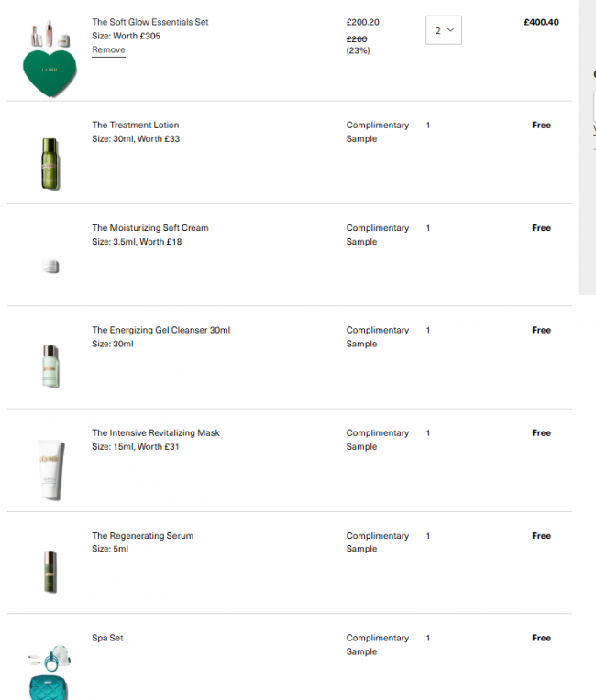Click The Energizing Gel Cleanser bottle image

[50, 366]
